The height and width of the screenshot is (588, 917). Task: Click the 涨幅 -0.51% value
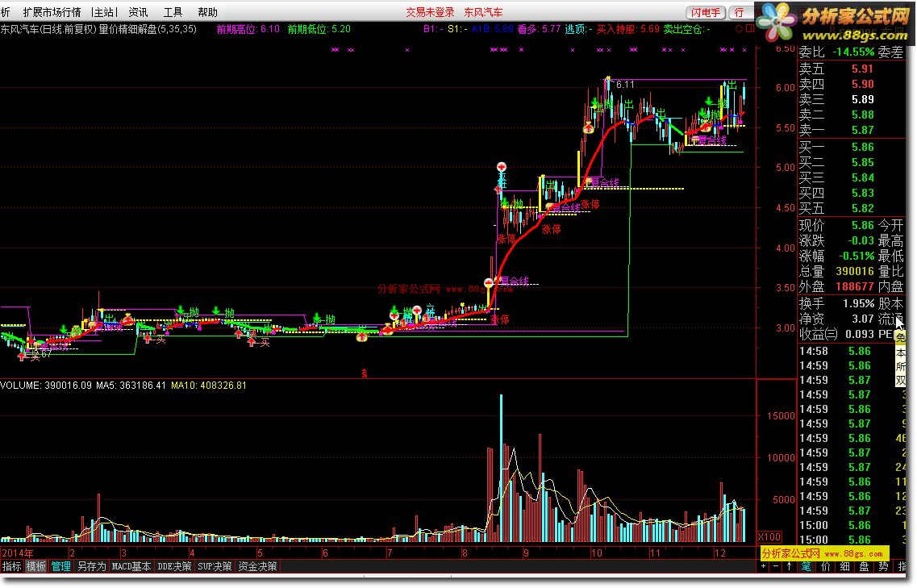pos(857,256)
